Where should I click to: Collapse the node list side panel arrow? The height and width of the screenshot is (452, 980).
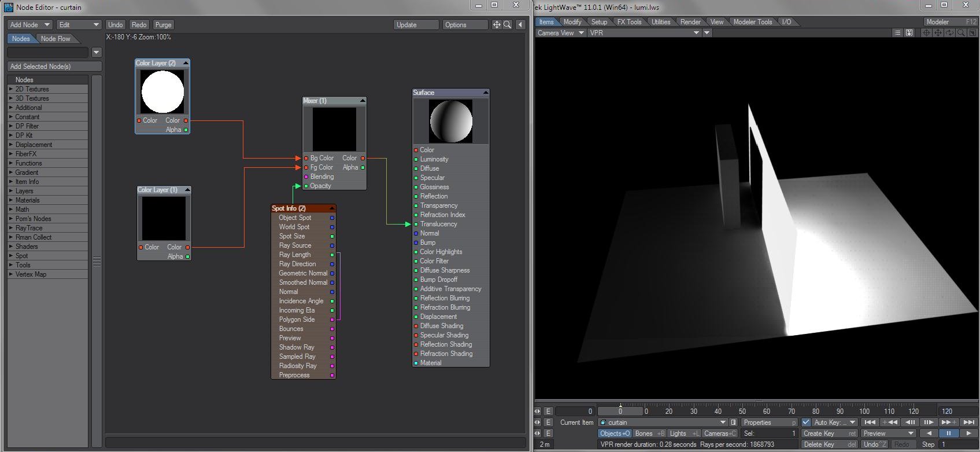(x=520, y=25)
